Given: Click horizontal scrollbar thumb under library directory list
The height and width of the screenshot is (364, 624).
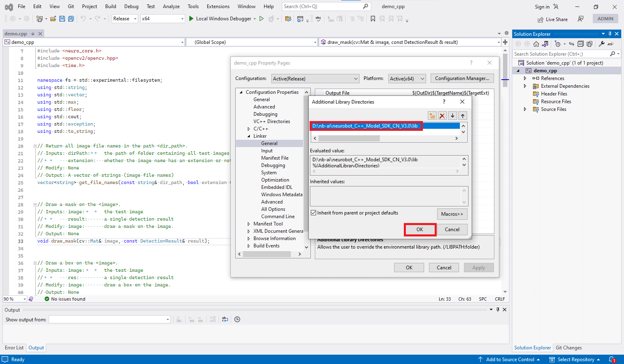Looking at the screenshot, I should click(x=349, y=139).
